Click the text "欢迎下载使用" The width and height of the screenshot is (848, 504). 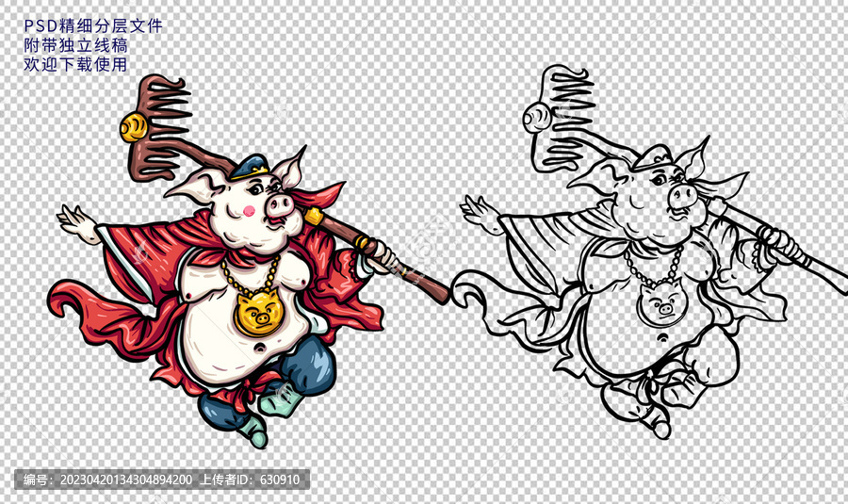pos(75,64)
